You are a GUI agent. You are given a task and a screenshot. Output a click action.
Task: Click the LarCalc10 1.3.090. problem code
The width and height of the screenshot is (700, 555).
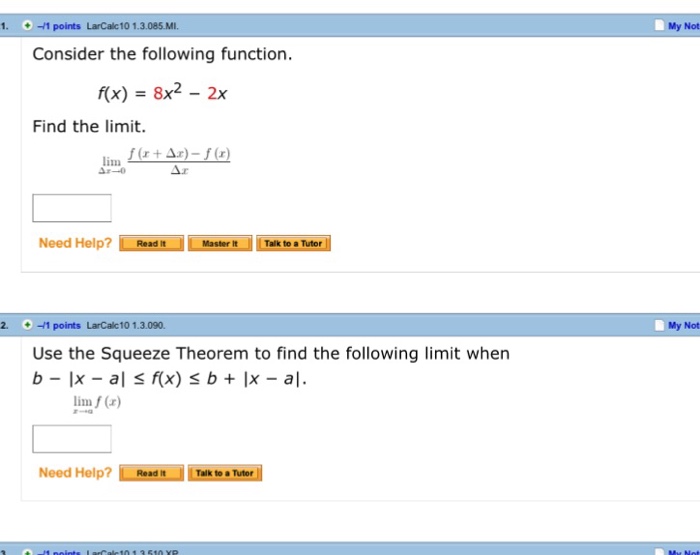click(126, 325)
